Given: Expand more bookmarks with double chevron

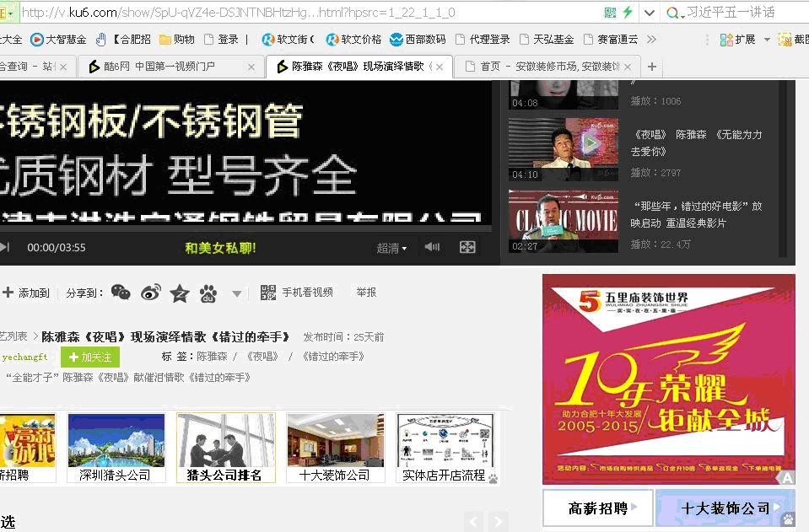Looking at the screenshot, I should click(651, 39).
